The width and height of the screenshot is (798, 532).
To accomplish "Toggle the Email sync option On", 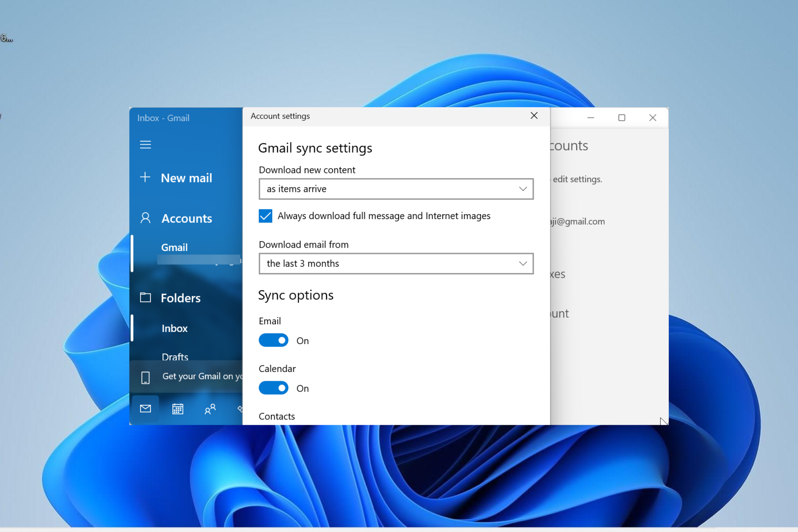I will tap(273, 340).
